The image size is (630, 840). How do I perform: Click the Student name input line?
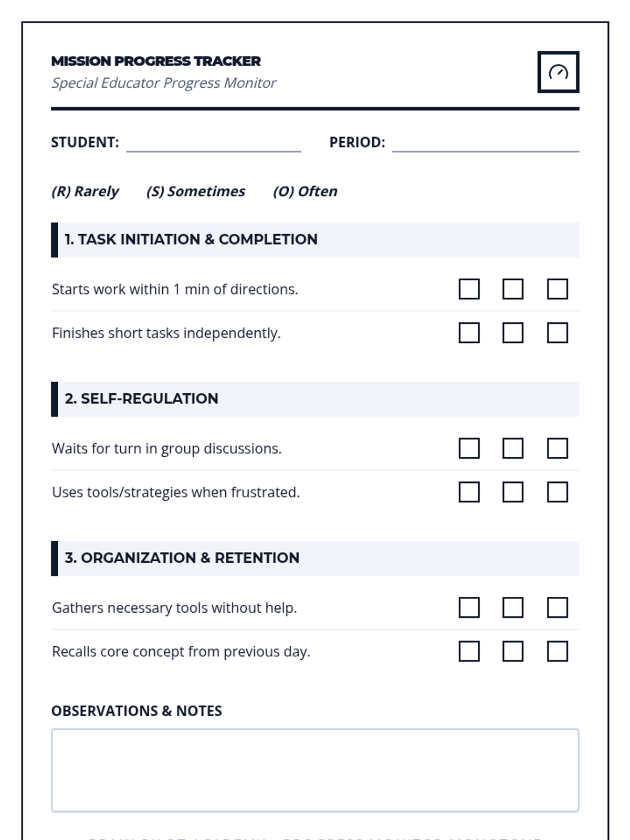click(214, 143)
